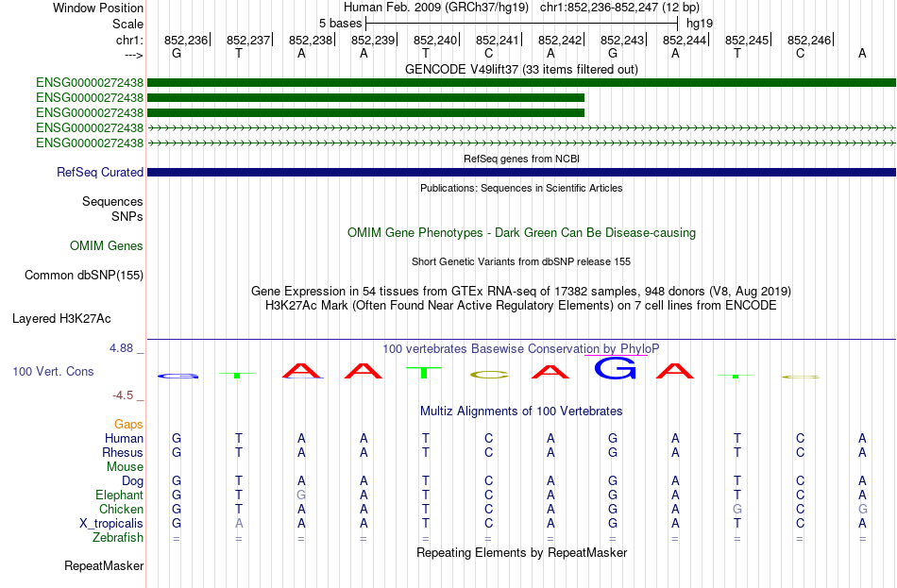Click the Sequences track label
Image resolution: width=897 pixels, height=588 pixels.
tap(112, 201)
